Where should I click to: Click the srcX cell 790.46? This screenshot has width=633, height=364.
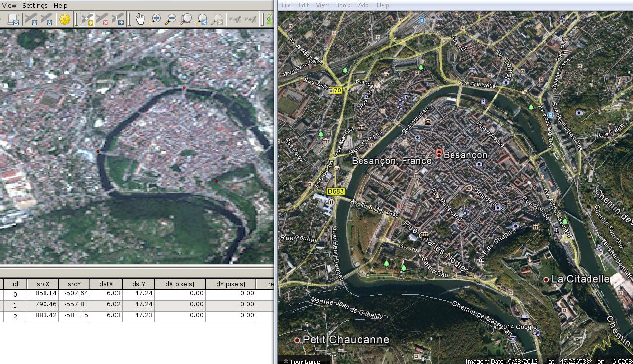pos(43,304)
